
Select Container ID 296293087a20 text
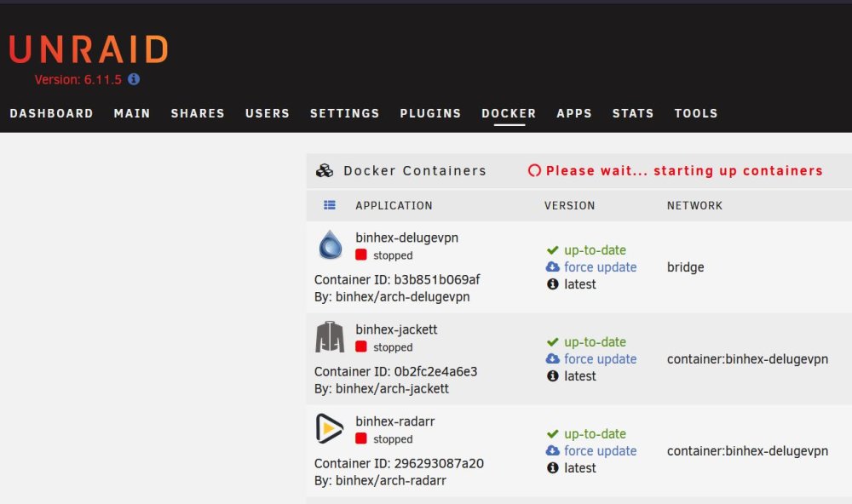[399, 463]
